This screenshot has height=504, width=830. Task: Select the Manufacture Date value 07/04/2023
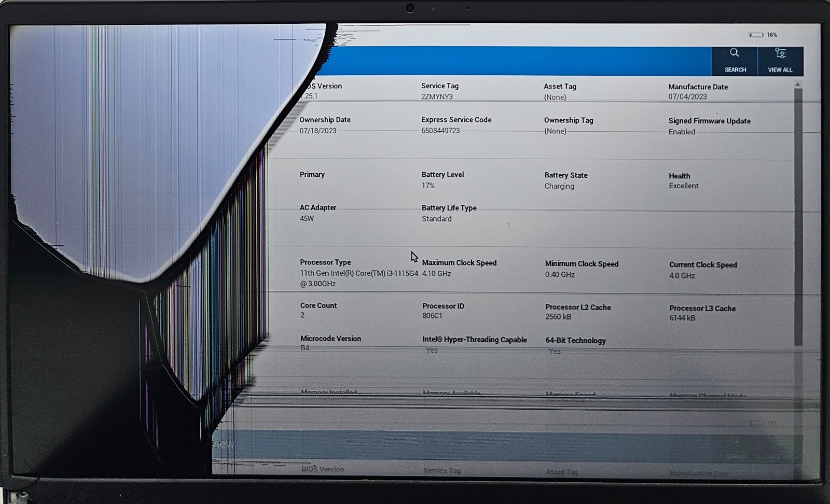coord(687,96)
